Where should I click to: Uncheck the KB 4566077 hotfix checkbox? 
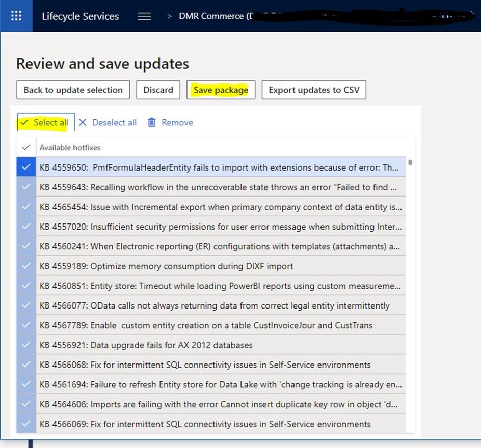[26, 305]
